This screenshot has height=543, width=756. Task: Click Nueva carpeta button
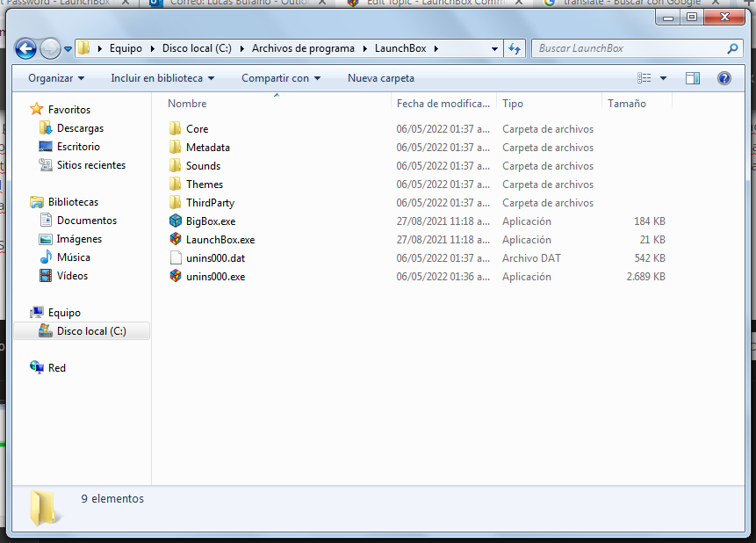(381, 78)
